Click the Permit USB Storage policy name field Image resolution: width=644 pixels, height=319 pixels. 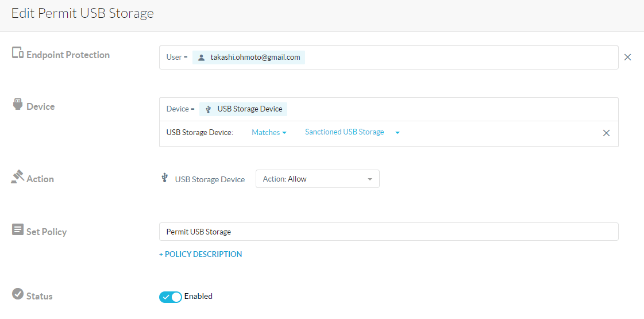[388, 232]
